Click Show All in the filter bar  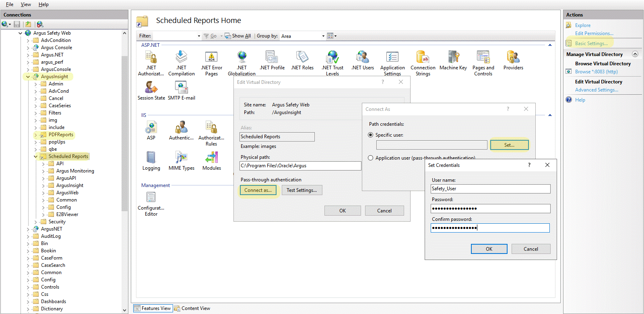pyautogui.click(x=237, y=36)
